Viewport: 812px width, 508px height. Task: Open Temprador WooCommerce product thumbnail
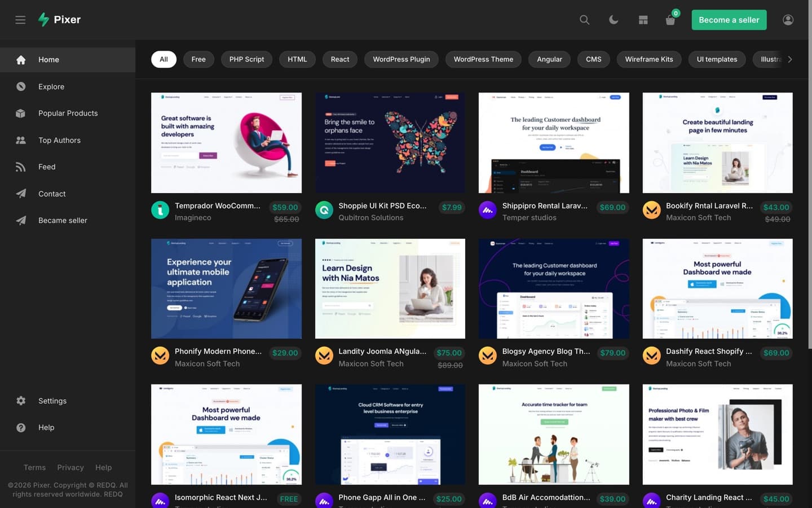pyautogui.click(x=226, y=143)
